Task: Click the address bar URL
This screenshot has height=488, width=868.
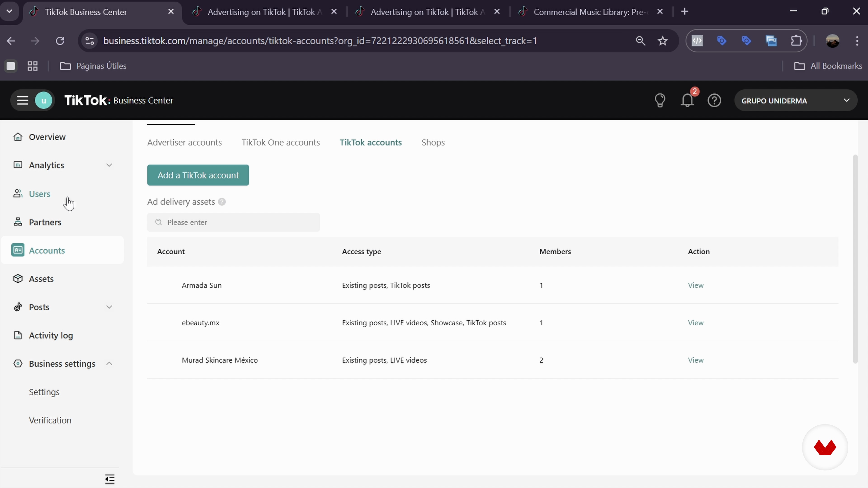Action: pos(320,41)
